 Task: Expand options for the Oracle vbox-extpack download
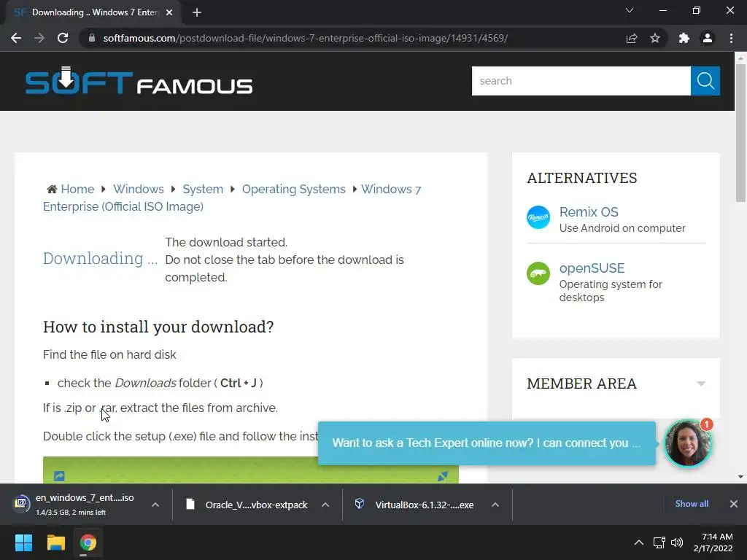(325, 505)
